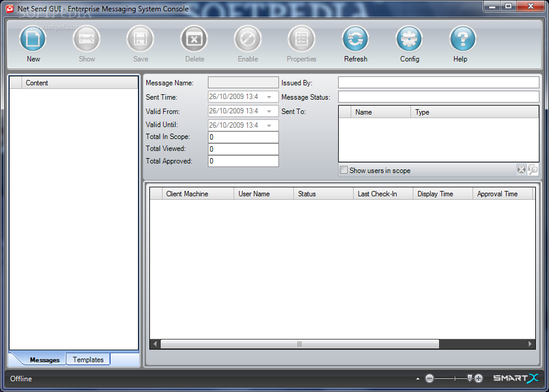Click the Show envelope icon
549x392 pixels.
point(87,39)
